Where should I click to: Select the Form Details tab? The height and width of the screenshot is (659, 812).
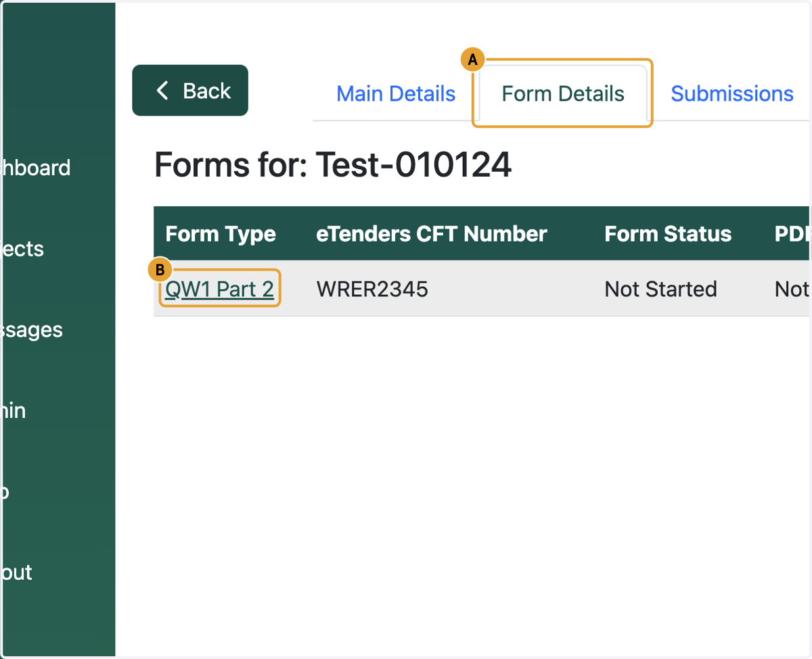coord(563,93)
